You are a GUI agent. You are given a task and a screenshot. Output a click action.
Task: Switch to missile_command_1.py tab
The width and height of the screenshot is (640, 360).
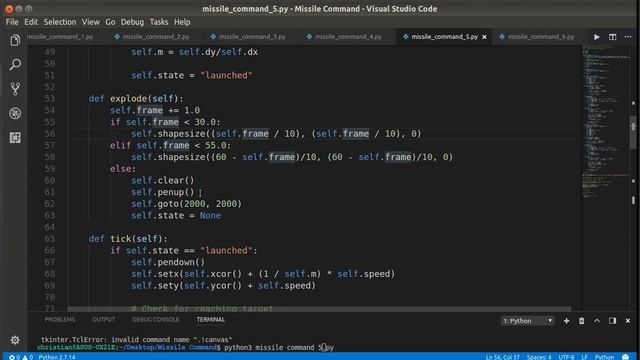(60, 37)
